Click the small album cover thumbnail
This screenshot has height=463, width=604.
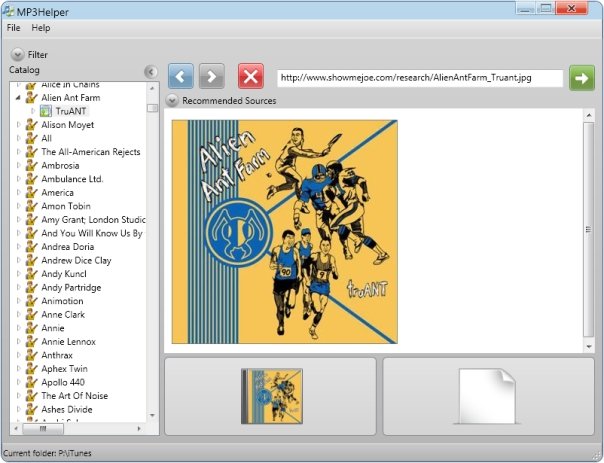272,396
